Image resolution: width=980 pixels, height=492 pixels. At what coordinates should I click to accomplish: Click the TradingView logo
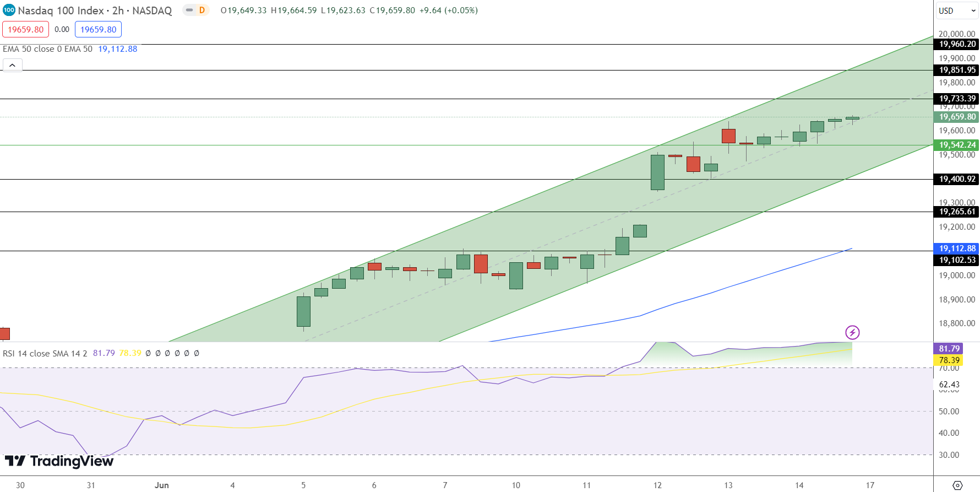[x=59, y=461]
